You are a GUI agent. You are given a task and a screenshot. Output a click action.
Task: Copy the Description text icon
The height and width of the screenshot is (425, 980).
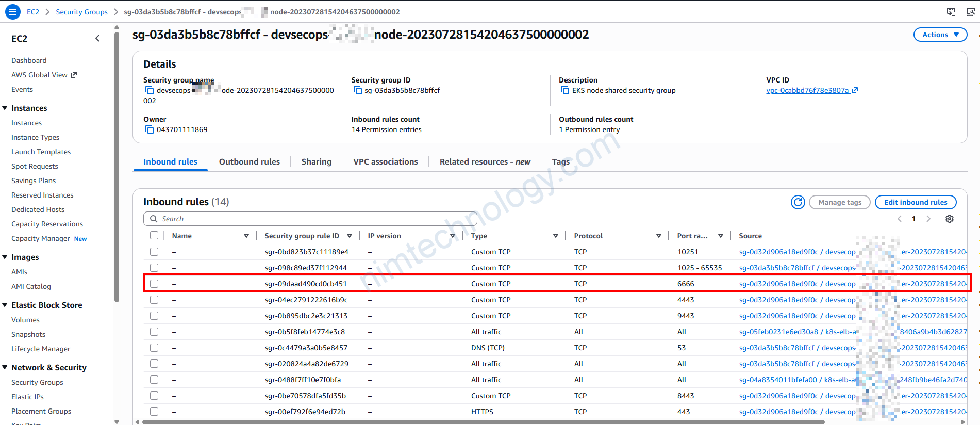click(565, 91)
